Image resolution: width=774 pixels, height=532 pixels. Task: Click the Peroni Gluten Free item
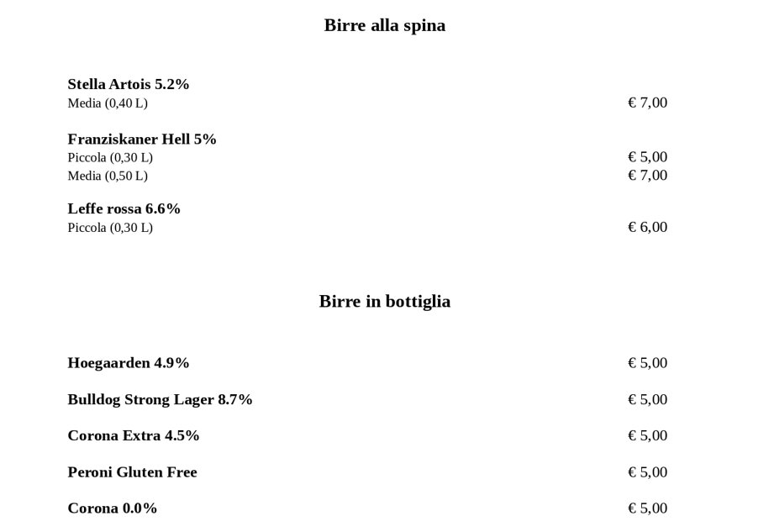pyautogui.click(x=132, y=472)
